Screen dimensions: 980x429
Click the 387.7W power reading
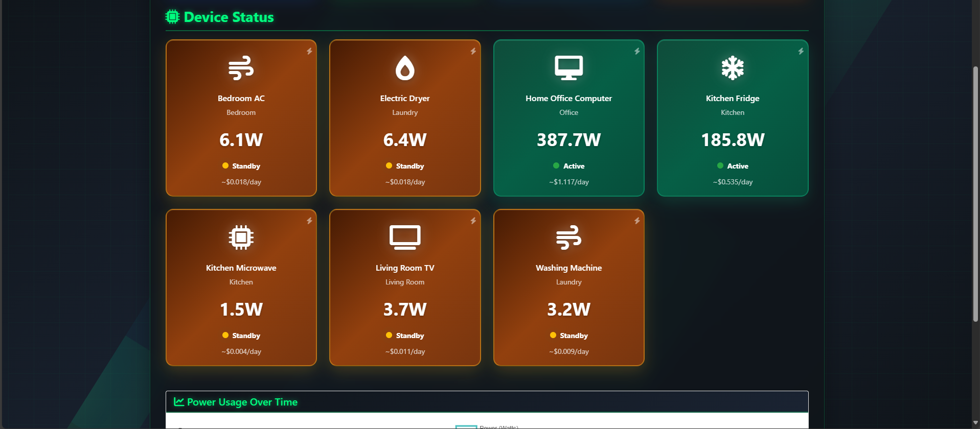[568, 139]
